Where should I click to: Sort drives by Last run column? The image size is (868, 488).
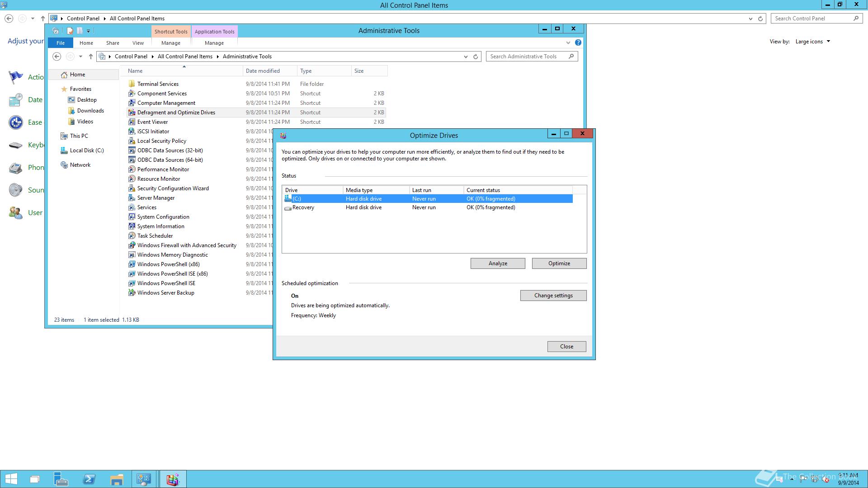[436, 190]
